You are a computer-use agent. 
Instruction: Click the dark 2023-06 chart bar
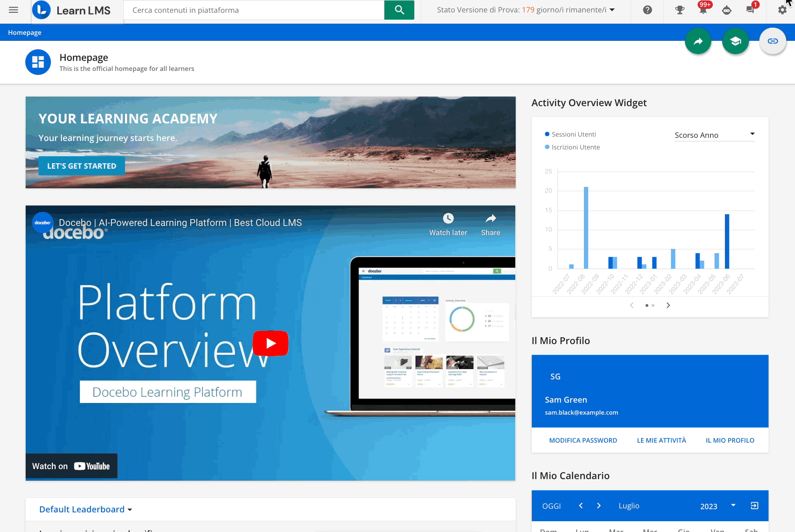(x=727, y=241)
